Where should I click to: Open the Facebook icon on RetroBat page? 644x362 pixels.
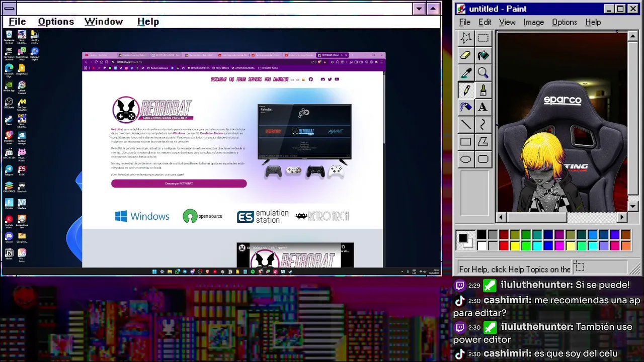pos(310,79)
